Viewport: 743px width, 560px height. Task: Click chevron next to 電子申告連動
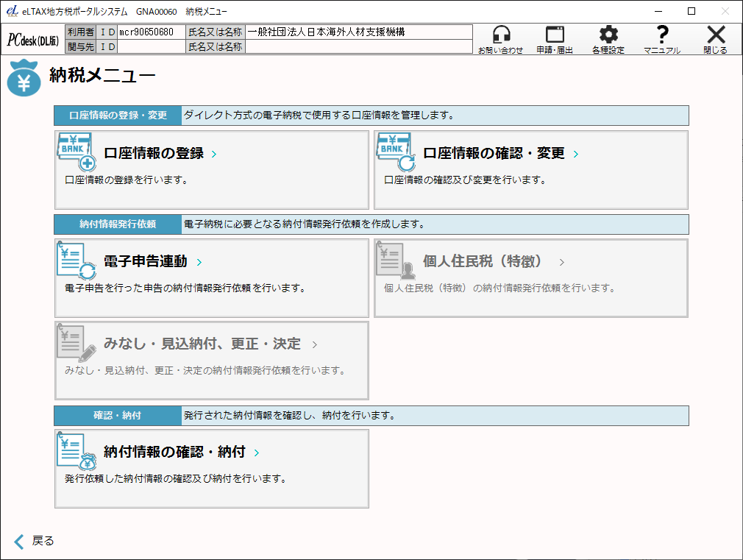pyautogui.click(x=199, y=262)
